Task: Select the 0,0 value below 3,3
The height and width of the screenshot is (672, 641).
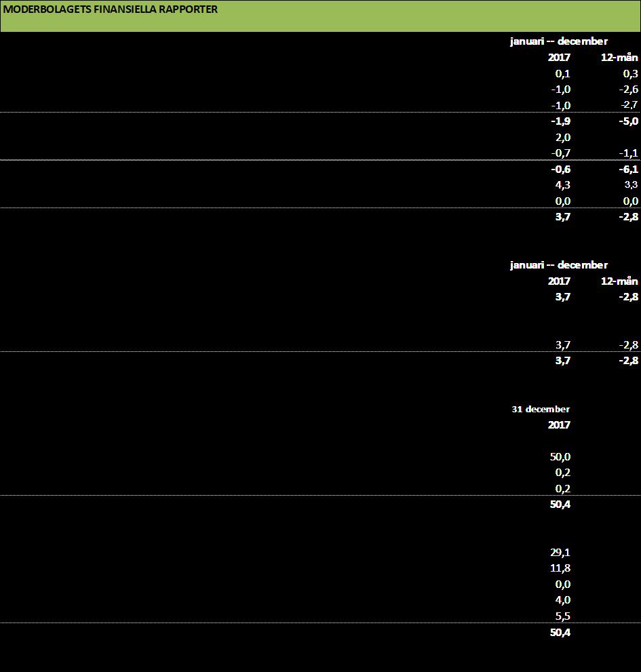Action: 630,201
